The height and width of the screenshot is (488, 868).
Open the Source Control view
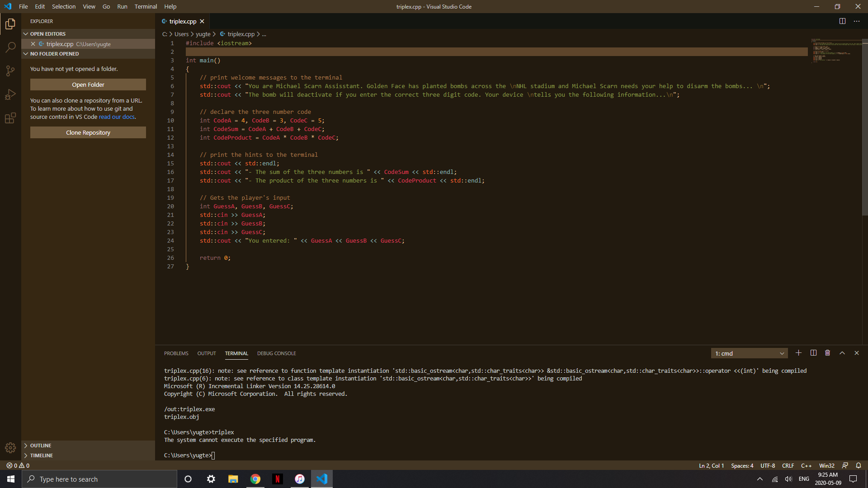[10, 71]
